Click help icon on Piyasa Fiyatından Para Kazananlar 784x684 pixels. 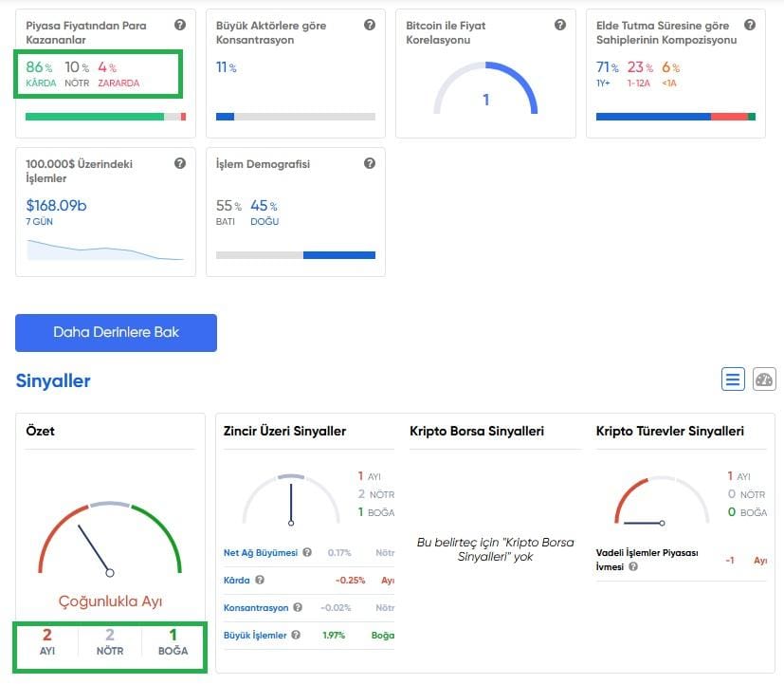(x=180, y=25)
